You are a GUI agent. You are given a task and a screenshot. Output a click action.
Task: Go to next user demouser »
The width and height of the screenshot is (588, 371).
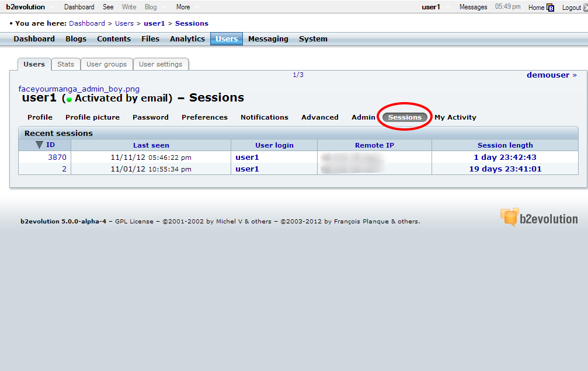click(552, 75)
